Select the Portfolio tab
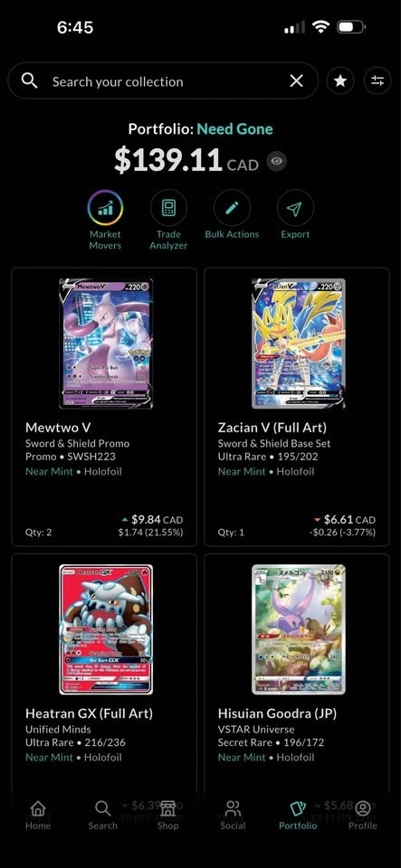The image size is (401, 868). (298, 815)
